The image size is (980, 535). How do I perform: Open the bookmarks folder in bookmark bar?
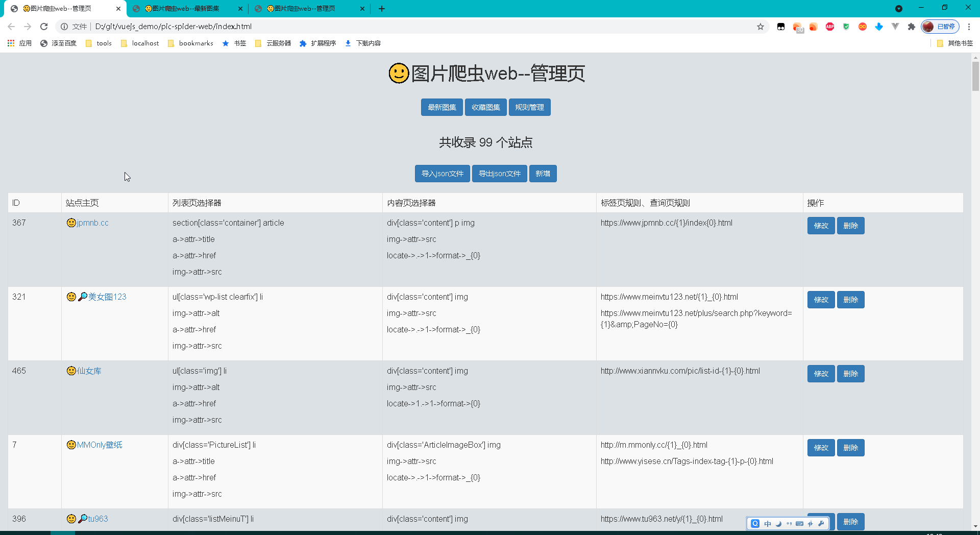[x=190, y=43]
